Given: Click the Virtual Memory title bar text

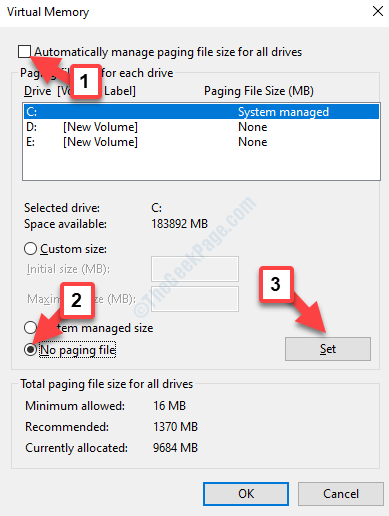Looking at the screenshot, I should 48,12.
